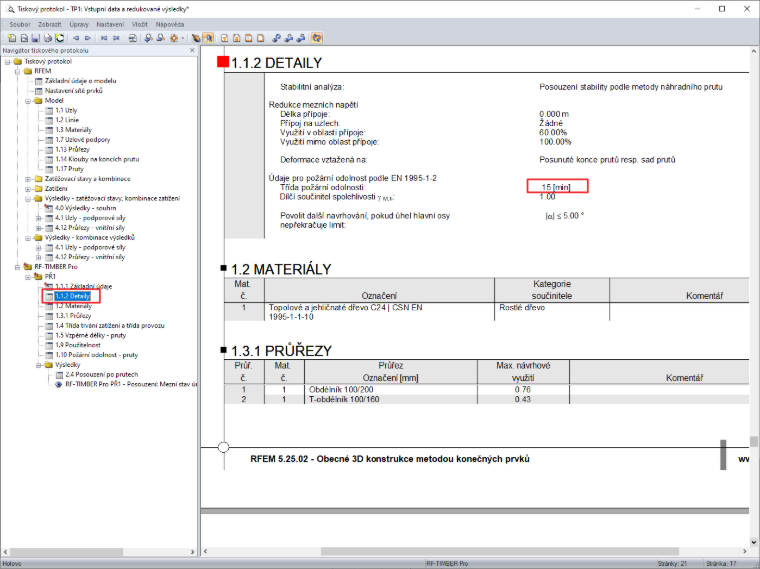Screen dimensions: 760x569
Task: Select 1.9 Použitelnost tree item
Action: coord(78,345)
